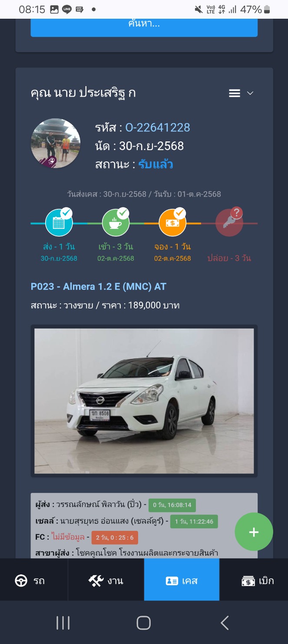Tap the blue calendar stage icon
This screenshot has width=288, height=644.
(x=59, y=223)
